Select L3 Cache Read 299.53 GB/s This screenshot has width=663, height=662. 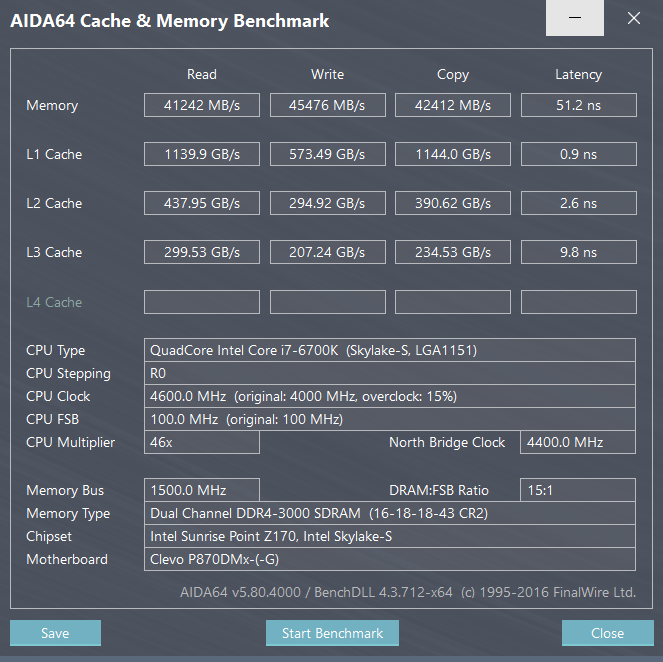202,252
